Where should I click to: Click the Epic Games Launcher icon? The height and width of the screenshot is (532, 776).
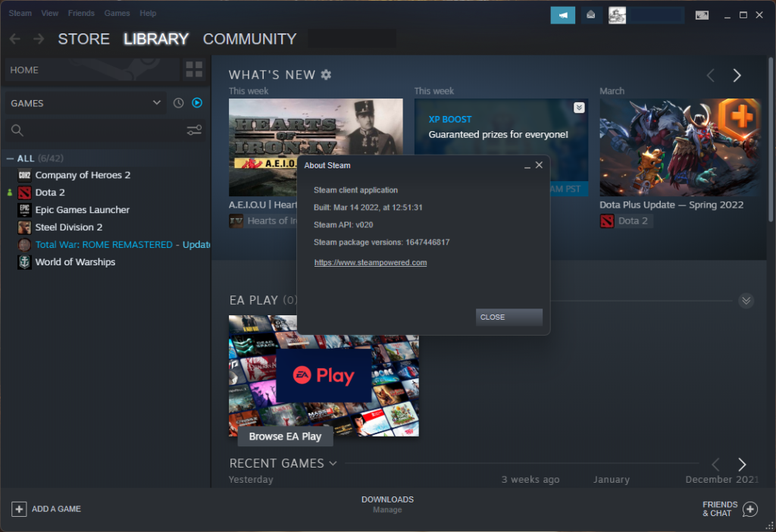click(x=24, y=210)
